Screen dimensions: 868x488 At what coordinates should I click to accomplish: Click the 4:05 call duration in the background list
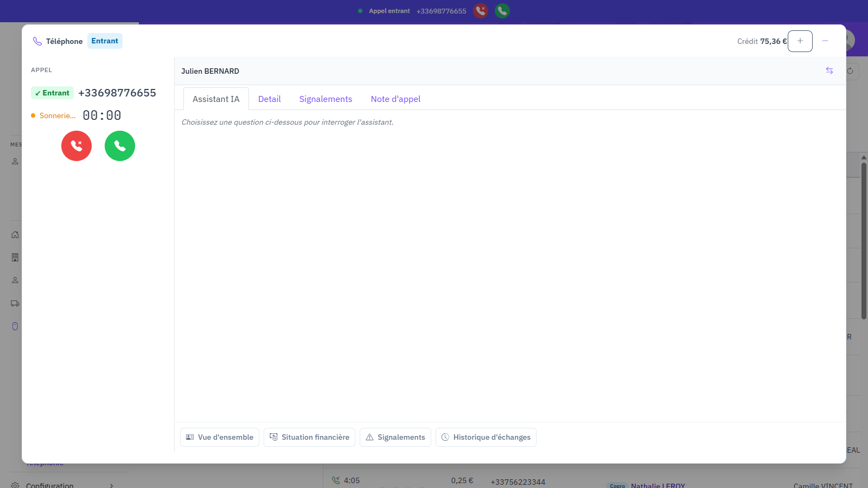click(352, 480)
